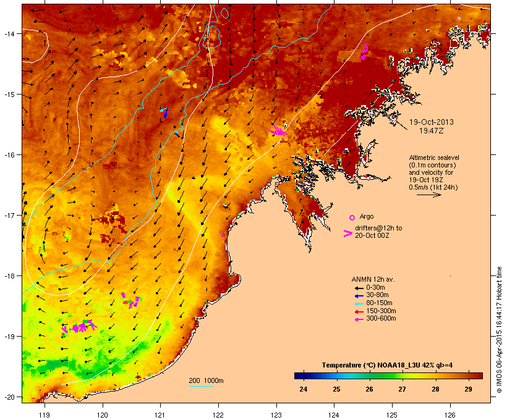This screenshot has height=420, width=507.
Task: Click the magenta dot on coast near 122E 17.3S
Action: (x=223, y=235)
